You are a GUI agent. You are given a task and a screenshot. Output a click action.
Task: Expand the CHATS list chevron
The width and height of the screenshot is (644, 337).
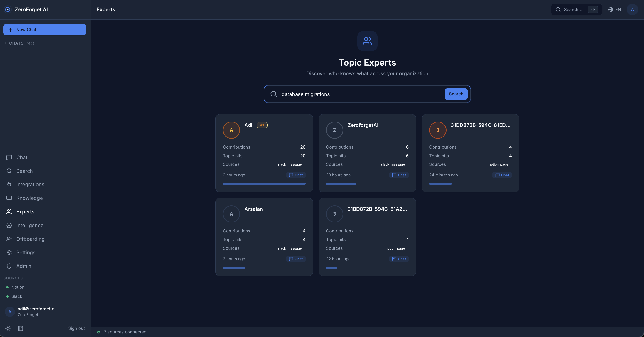[6, 43]
